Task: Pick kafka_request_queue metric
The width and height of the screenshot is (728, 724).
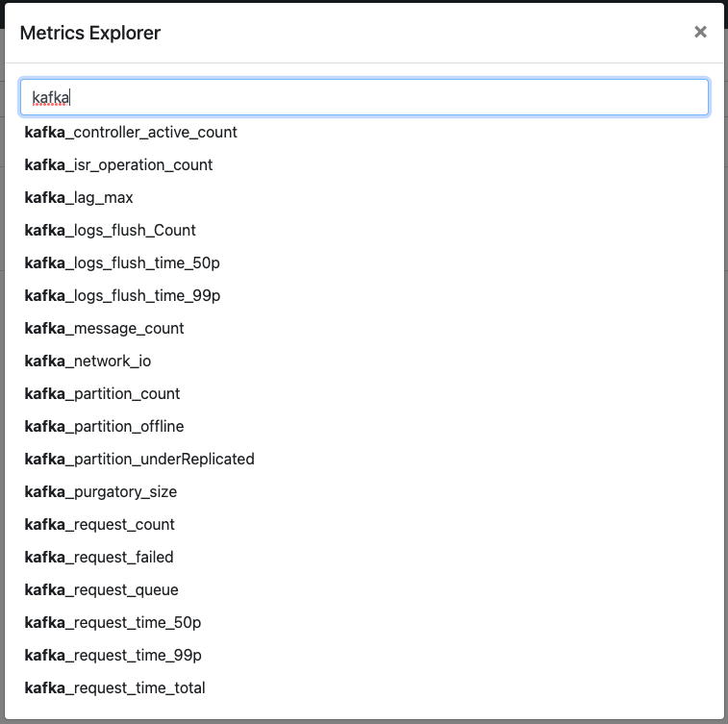Action: pos(102,589)
